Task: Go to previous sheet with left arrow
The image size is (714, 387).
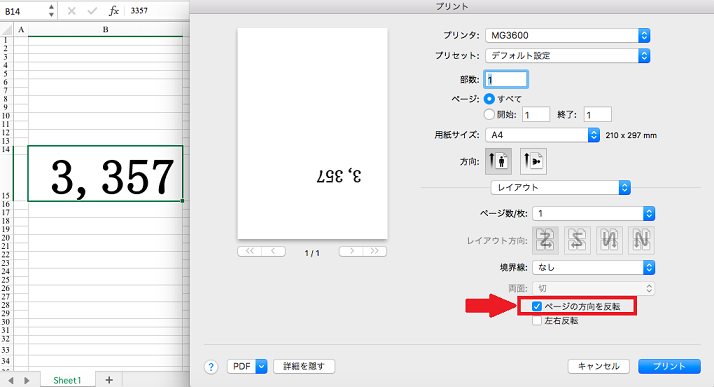Action: pyautogui.click(x=11, y=380)
